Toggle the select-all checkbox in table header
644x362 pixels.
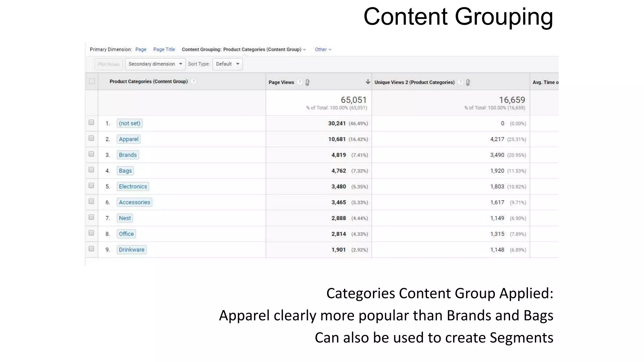(92, 81)
